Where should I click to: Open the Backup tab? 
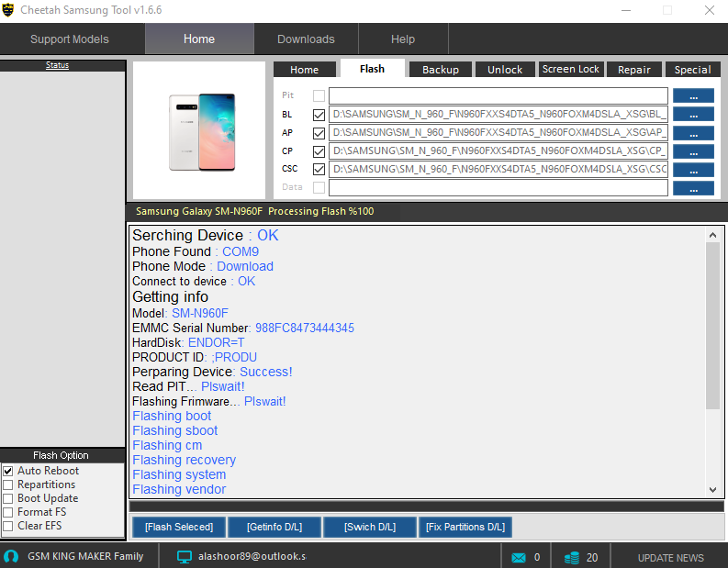(x=441, y=70)
